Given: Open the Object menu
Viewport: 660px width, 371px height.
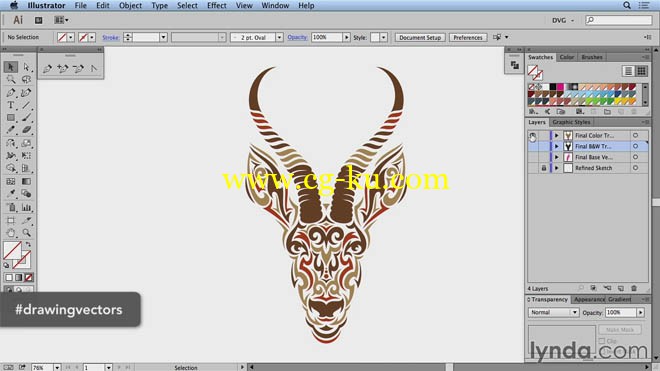Looking at the screenshot, I should tap(130, 5).
